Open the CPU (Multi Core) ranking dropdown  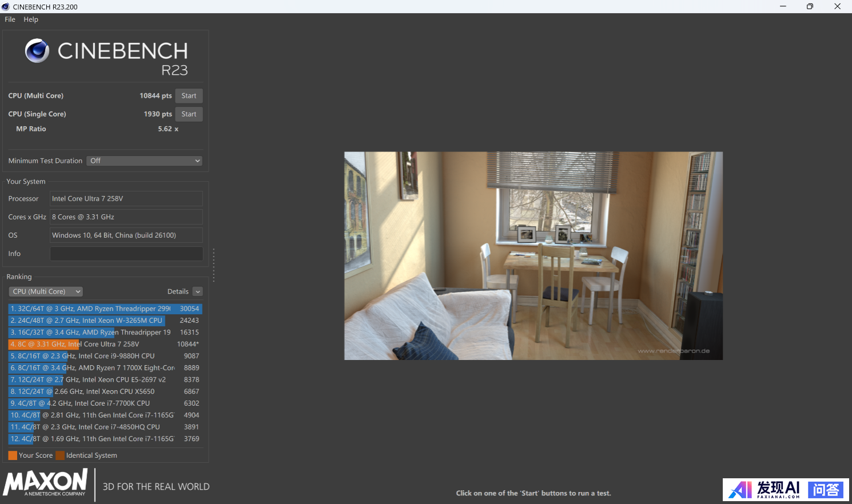pyautogui.click(x=46, y=291)
